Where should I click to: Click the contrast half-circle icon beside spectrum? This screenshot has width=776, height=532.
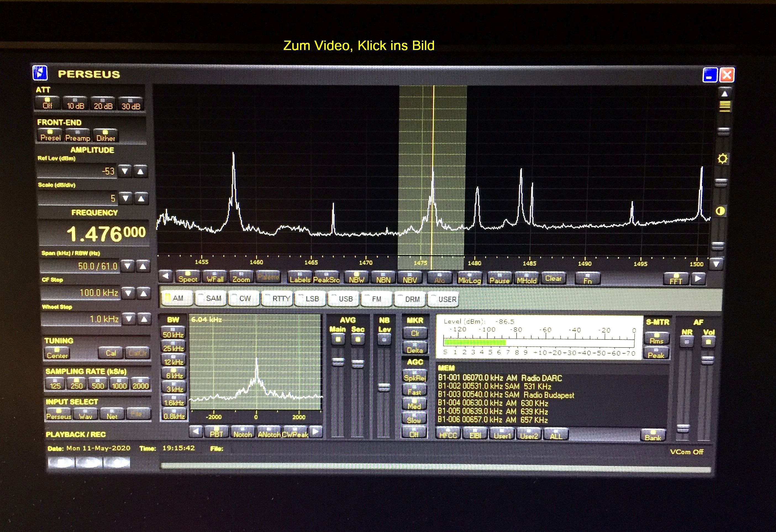[720, 211]
